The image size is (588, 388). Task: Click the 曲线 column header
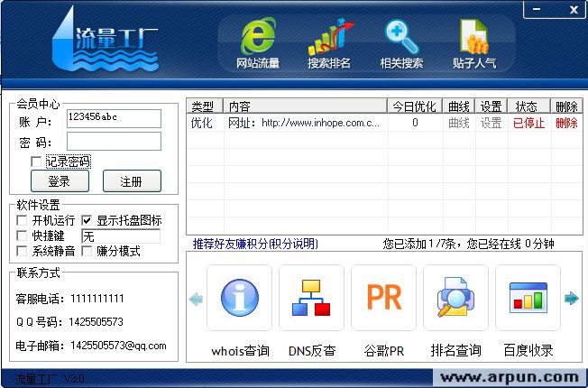pos(459,106)
